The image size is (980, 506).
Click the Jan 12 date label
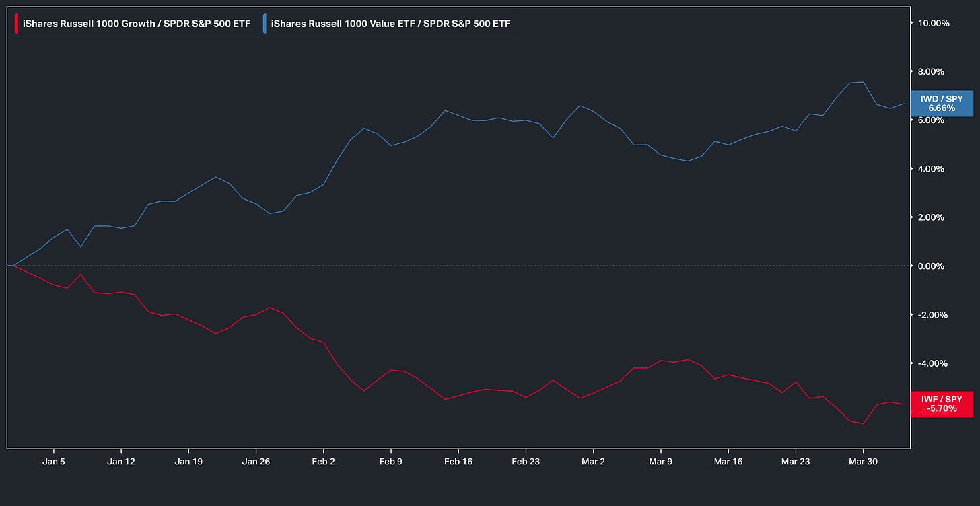(120, 462)
